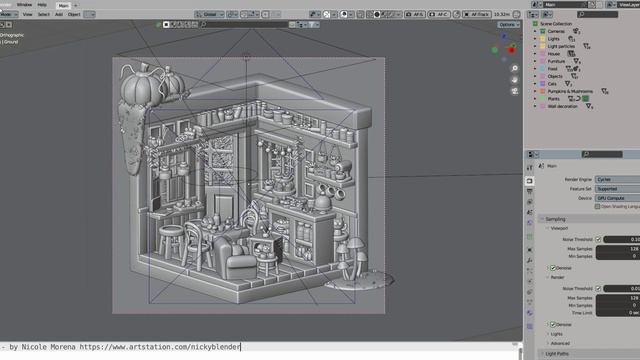Open the Object properties tab icon
This screenshot has width=640, height=360.
click(529, 249)
